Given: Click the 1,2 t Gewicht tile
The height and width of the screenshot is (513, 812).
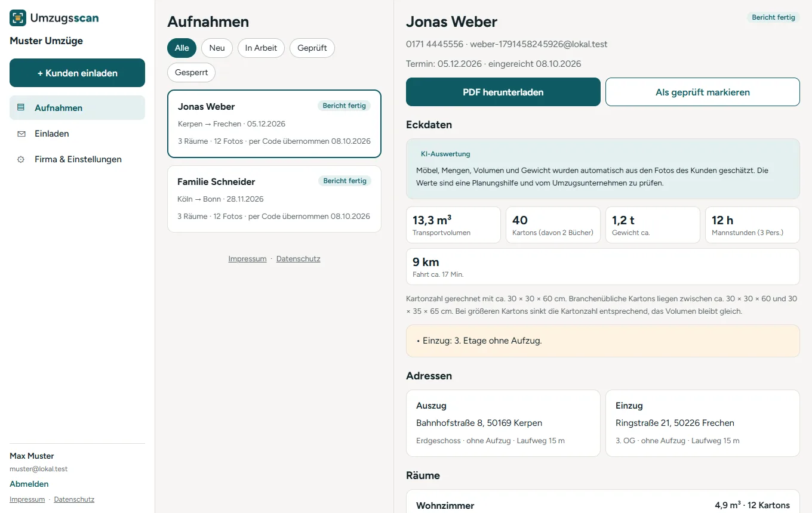Looking at the screenshot, I should tap(653, 225).
